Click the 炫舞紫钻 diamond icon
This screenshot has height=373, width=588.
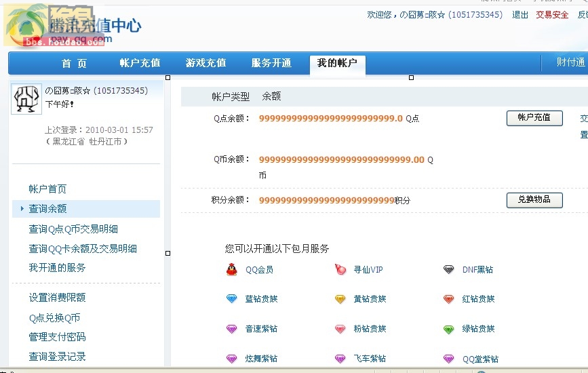tap(232, 358)
